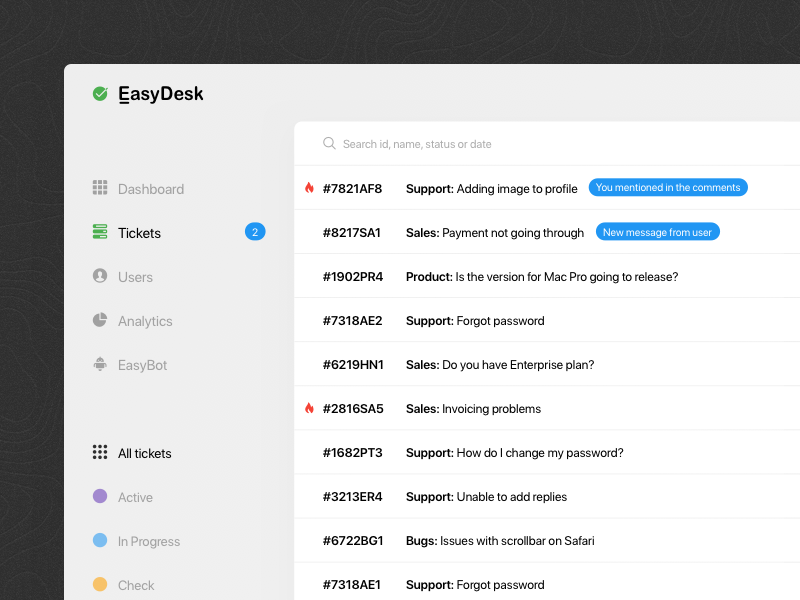The width and height of the screenshot is (800, 600).
Task: Open the Dashboard menu item
Action: 150,189
